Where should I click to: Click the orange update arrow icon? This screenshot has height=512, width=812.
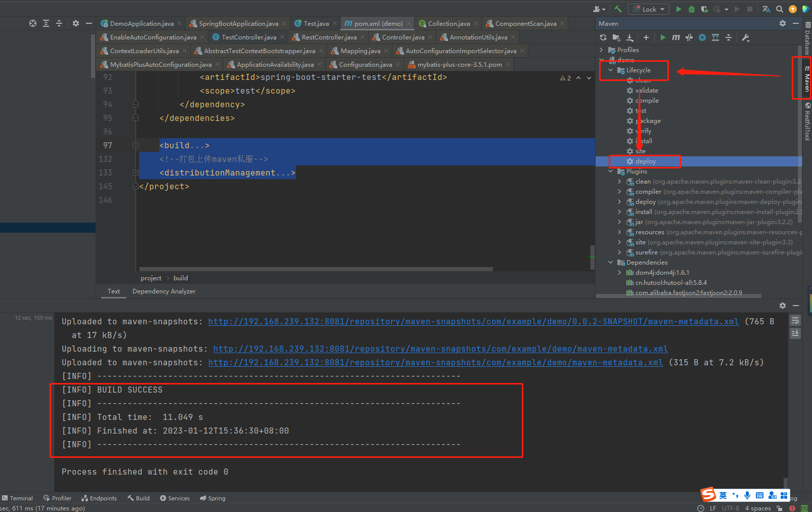pyautogui.click(x=792, y=9)
